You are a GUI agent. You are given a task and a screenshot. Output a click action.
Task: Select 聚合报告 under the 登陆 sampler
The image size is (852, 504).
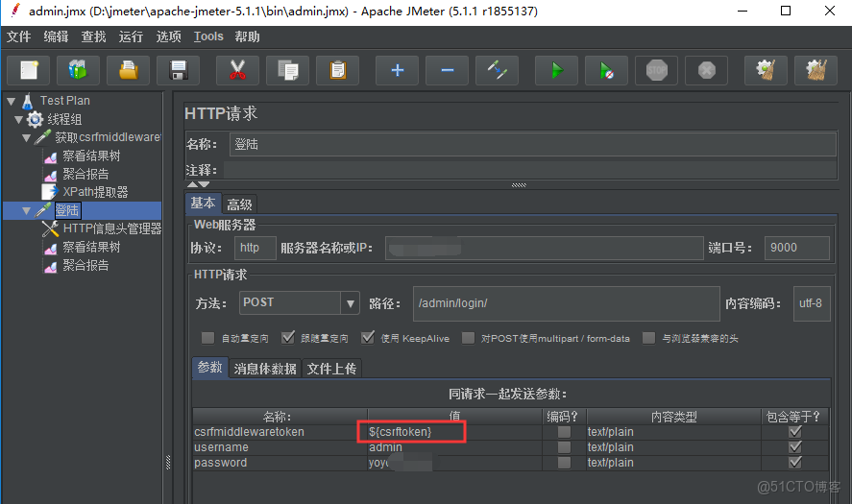pos(85,265)
